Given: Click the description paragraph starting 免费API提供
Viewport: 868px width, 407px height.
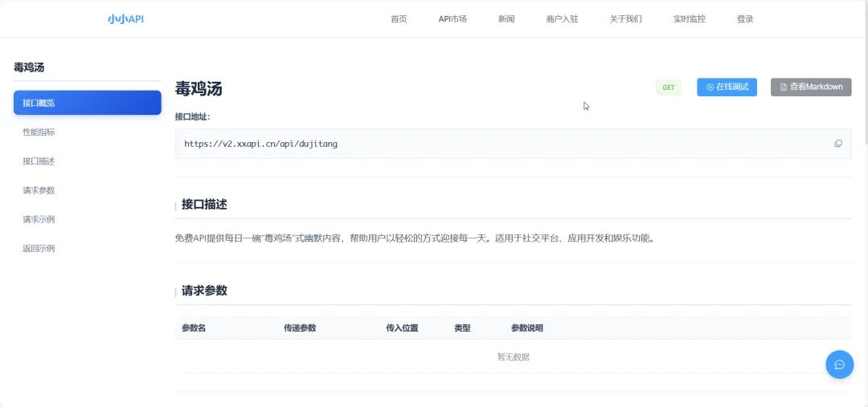Looking at the screenshot, I should pos(416,239).
